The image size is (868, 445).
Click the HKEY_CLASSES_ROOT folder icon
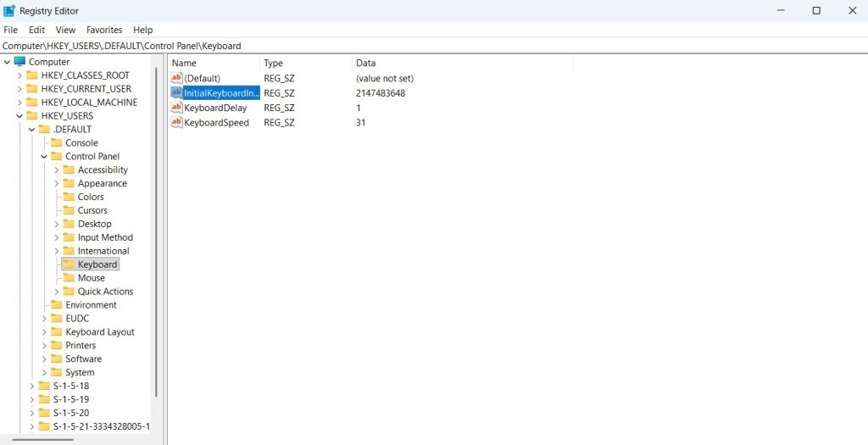tap(32, 75)
